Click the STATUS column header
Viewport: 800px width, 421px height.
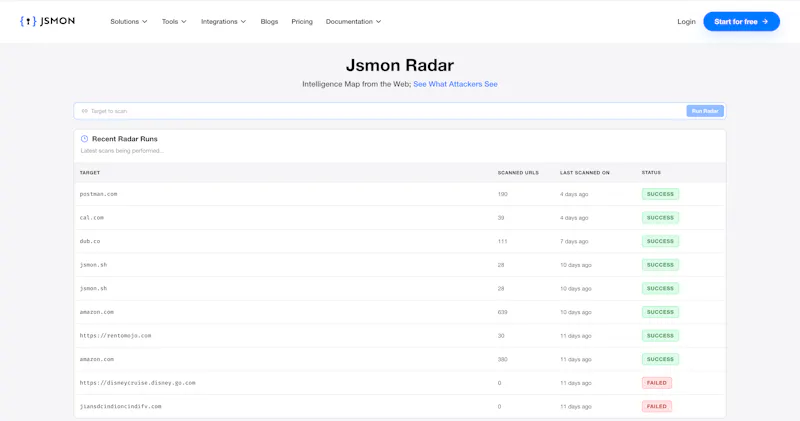click(651, 173)
